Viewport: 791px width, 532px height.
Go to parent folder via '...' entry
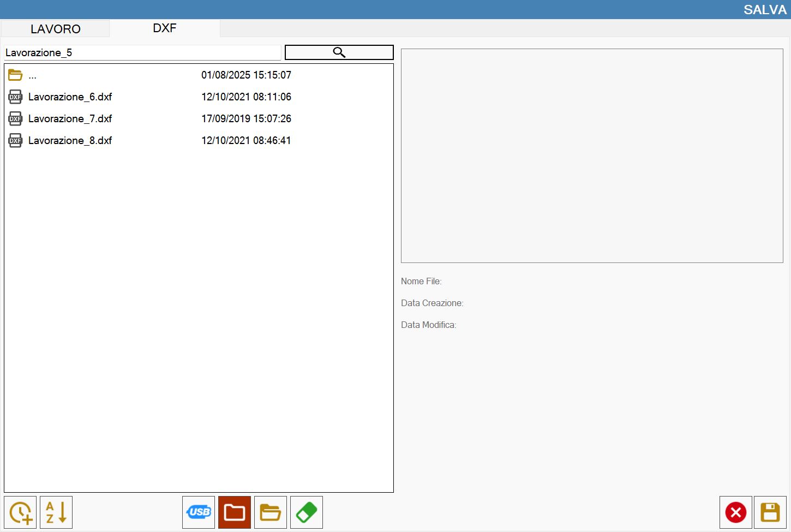coord(199,75)
